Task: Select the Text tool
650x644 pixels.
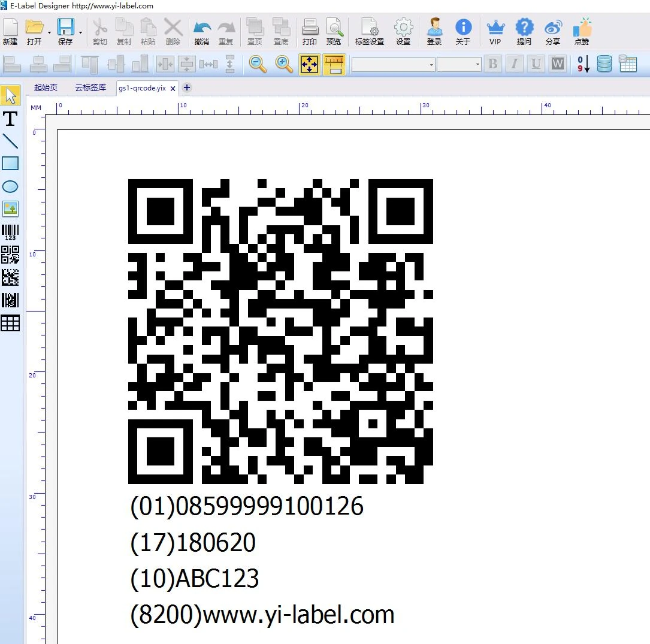Action: pos(10,119)
